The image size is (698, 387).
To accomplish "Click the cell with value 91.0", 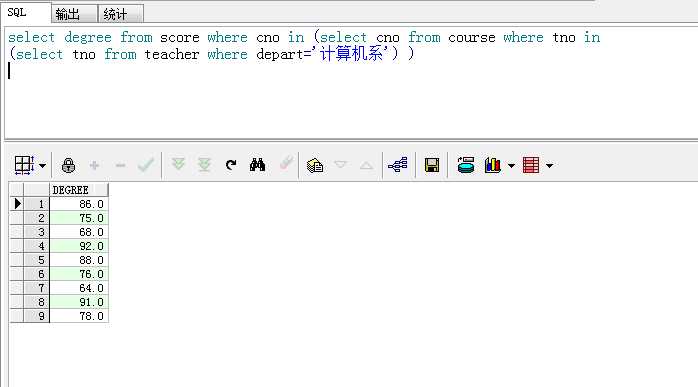I will (x=79, y=302).
